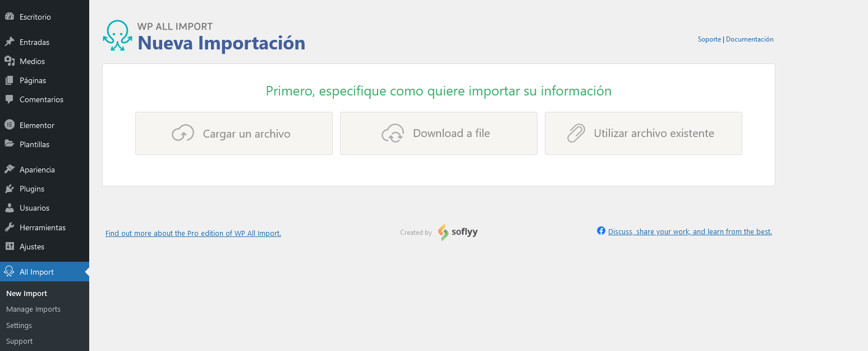Image resolution: width=868 pixels, height=351 pixels.
Task: Click the Soflyy creator logo
Action: point(457,232)
